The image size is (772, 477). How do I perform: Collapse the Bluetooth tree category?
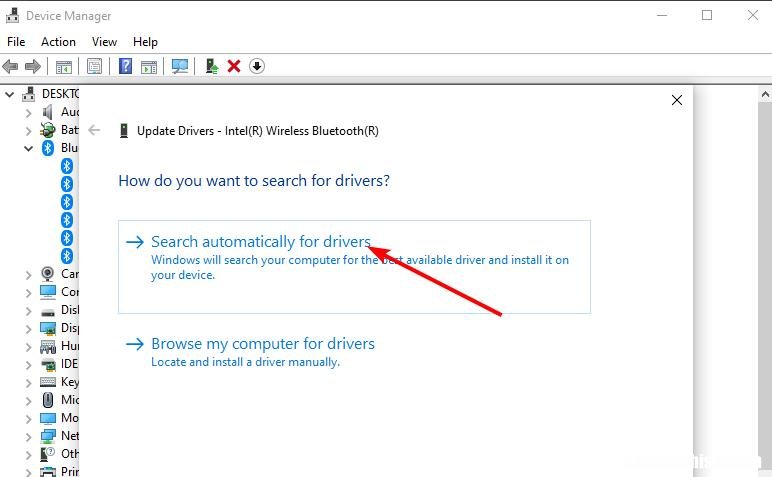pyautogui.click(x=29, y=148)
